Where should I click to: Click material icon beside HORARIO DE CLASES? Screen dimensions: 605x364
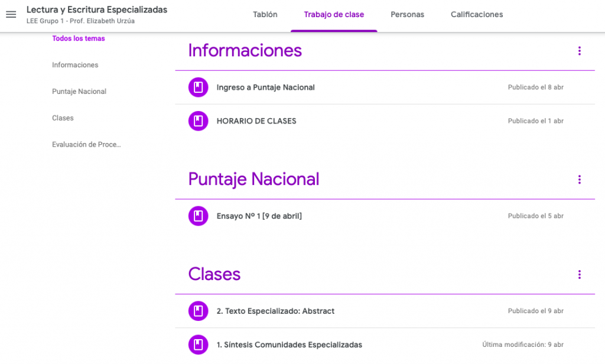198,121
